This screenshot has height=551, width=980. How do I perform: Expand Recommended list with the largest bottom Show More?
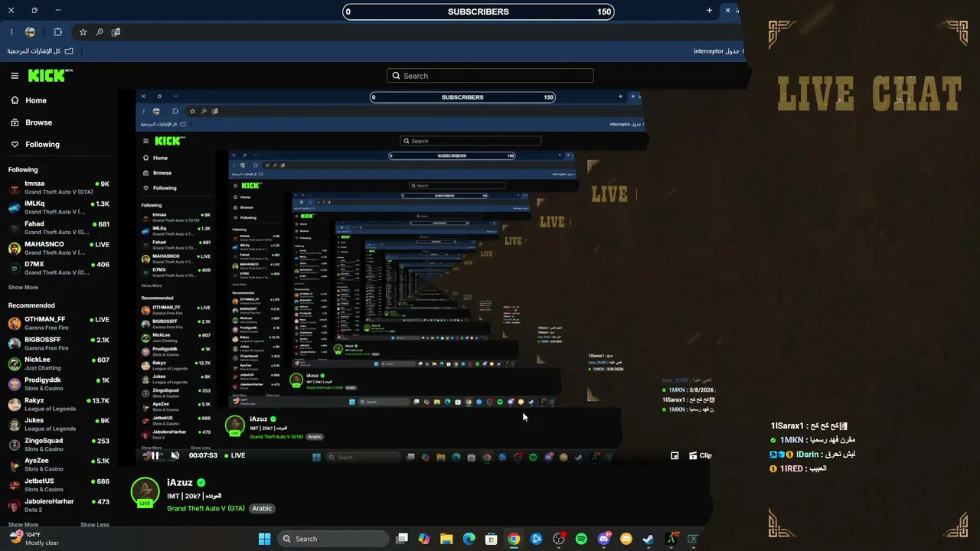pos(23,525)
